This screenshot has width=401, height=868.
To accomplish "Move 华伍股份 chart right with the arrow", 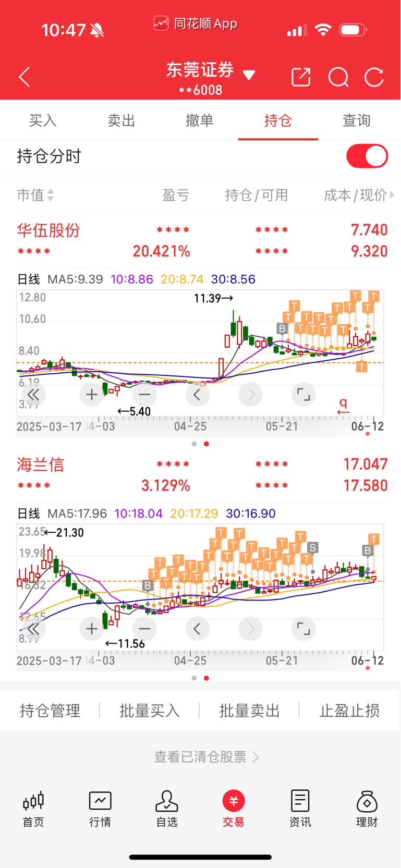I will (251, 395).
